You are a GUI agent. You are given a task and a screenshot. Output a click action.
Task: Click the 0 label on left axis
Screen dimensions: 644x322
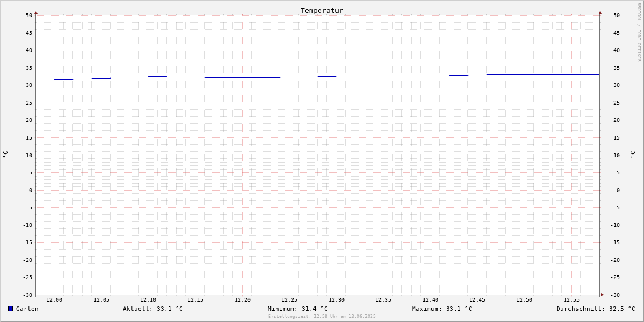31,191
